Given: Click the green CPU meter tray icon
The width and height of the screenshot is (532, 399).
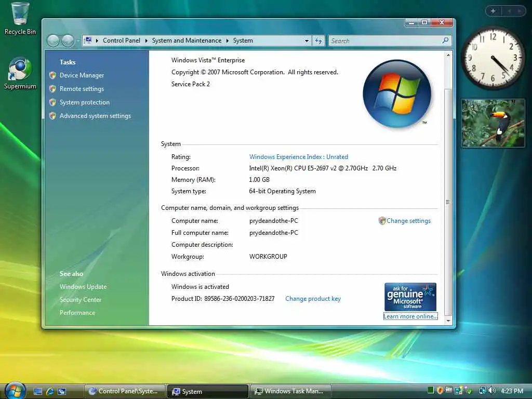Looking at the screenshot, I should click(x=431, y=390).
